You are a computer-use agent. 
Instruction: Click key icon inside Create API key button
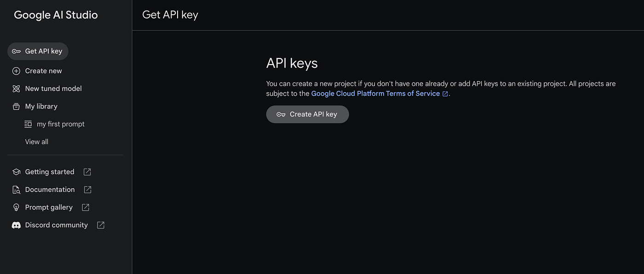pyautogui.click(x=281, y=114)
